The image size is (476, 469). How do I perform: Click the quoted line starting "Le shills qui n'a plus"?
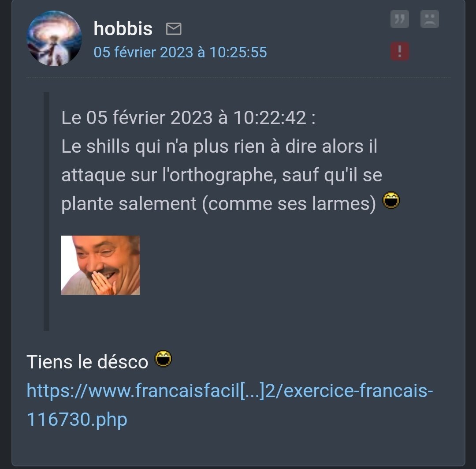tap(219, 146)
